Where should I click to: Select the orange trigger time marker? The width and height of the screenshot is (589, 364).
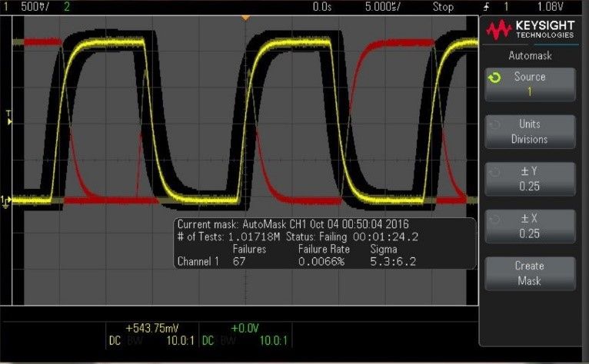tap(245, 18)
